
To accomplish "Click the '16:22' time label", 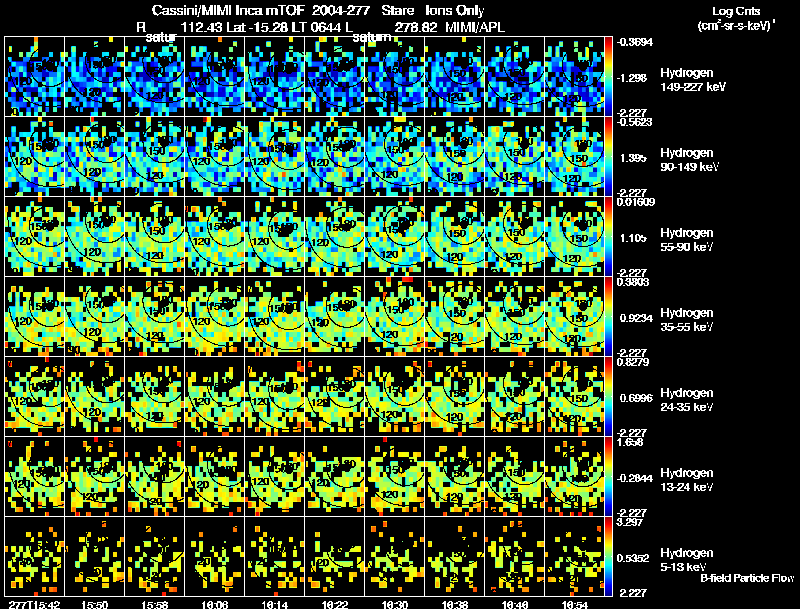I will [x=335, y=605].
